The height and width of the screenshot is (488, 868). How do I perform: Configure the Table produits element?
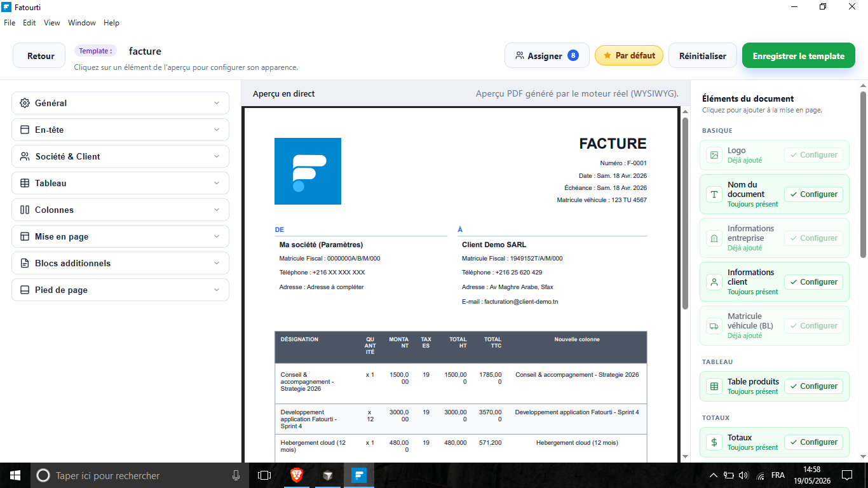coord(813,386)
